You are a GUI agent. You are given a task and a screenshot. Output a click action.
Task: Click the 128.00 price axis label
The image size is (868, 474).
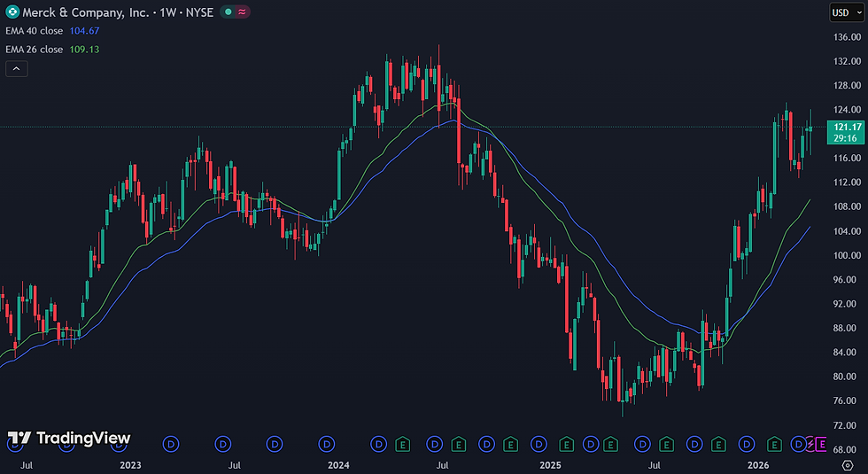click(848, 85)
